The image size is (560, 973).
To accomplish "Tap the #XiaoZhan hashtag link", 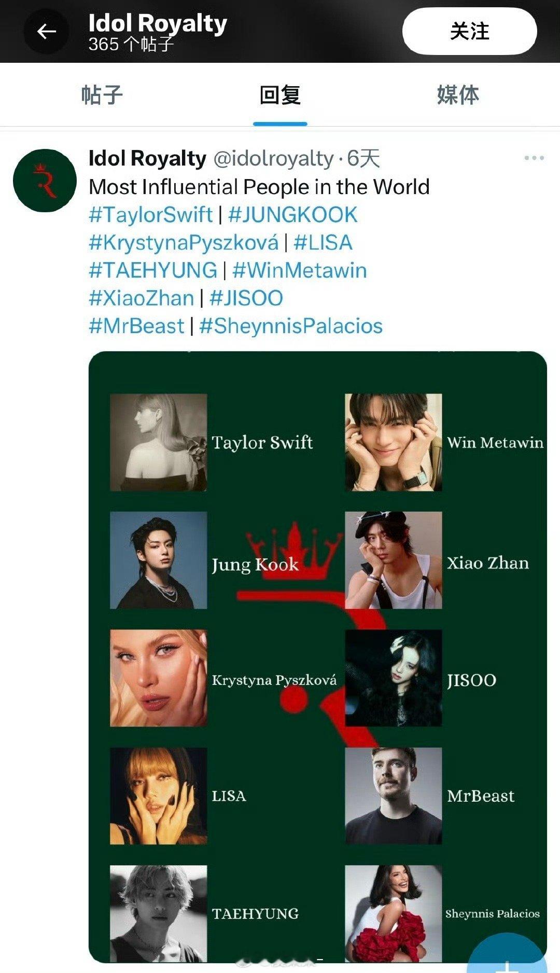I will click(x=141, y=298).
